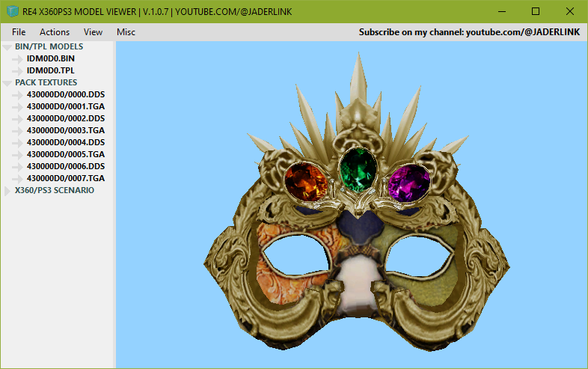This screenshot has height=369, width=588.
Task: Close the model viewer window
Action: point(569,12)
